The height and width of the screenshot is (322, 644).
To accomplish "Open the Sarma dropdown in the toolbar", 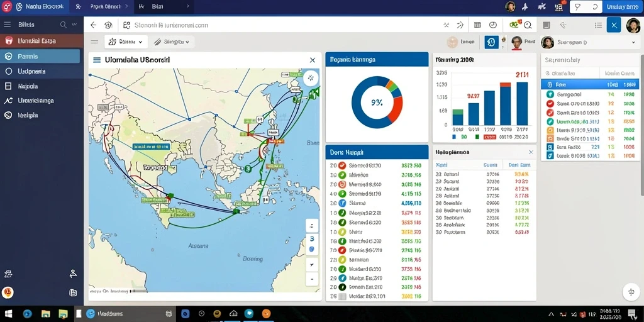I will pos(126,42).
